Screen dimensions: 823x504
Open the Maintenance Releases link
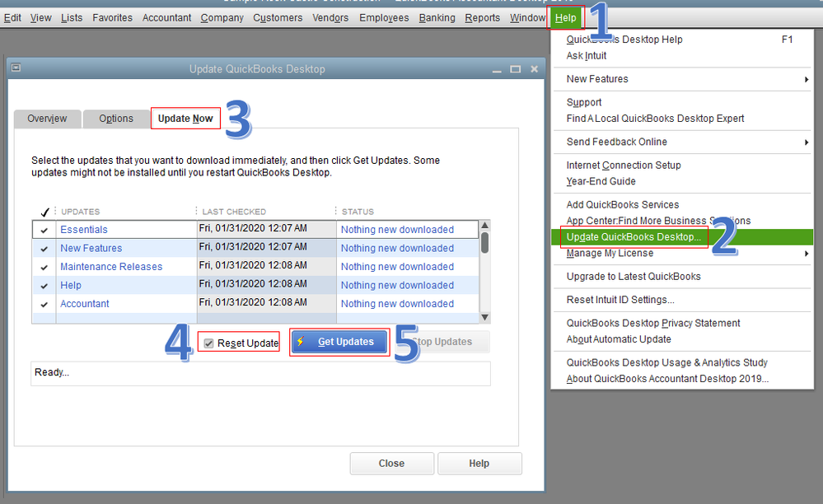point(111,267)
